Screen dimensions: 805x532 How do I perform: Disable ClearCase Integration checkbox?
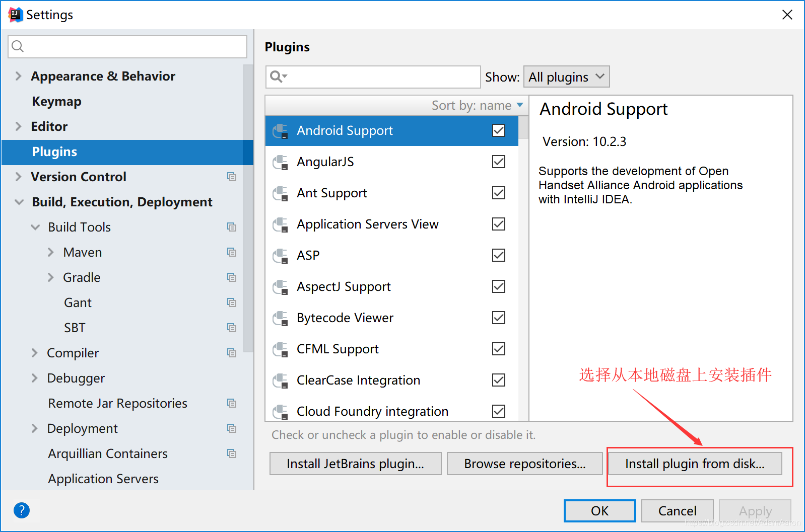point(499,381)
